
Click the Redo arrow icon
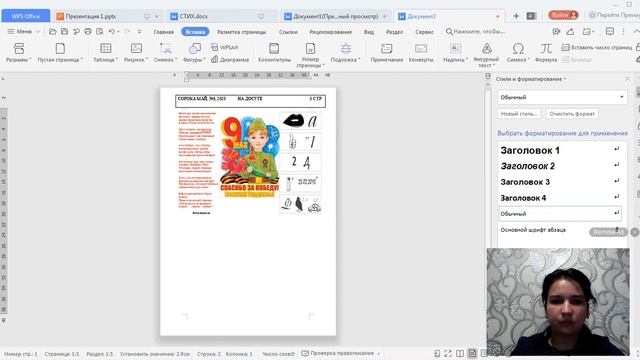tap(127, 31)
